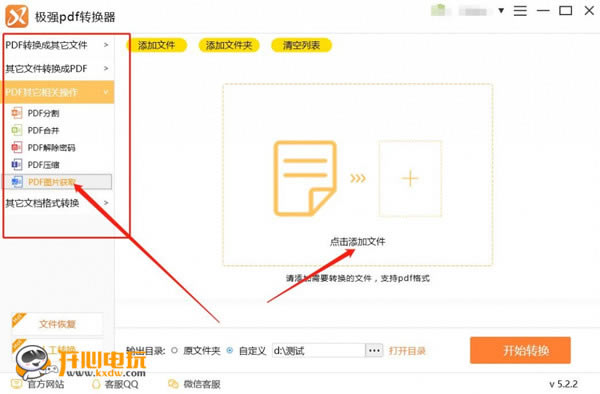Expand PDF转换成其它文件 section
Screen dimensions: 600x394
click(x=57, y=45)
